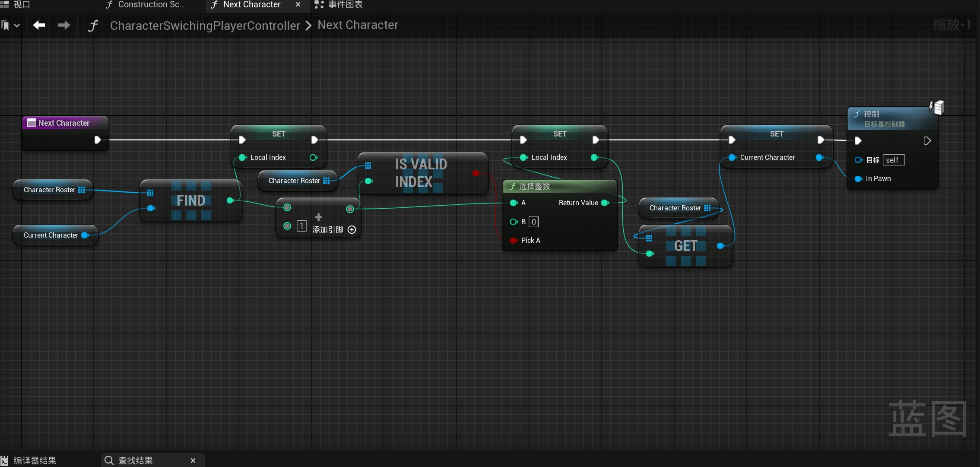
Task: Click the self target field on 控制 node
Action: click(893, 160)
